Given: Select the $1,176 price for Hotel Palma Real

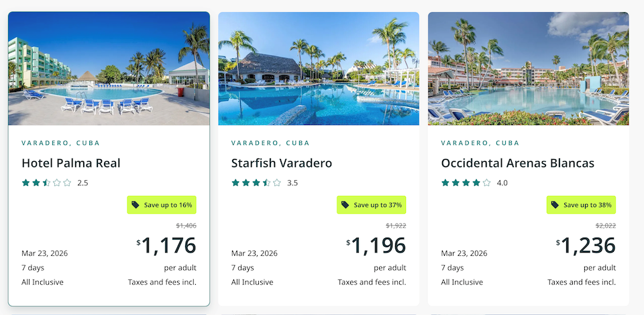Looking at the screenshot, I should [167, 246].
